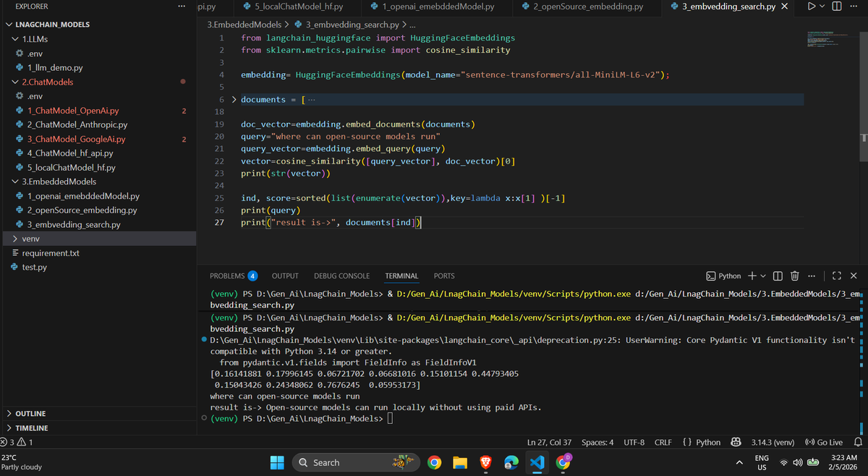Switch to the Debug Console tab
Viewport: 868px width, 476px height.
pos(341,276)
